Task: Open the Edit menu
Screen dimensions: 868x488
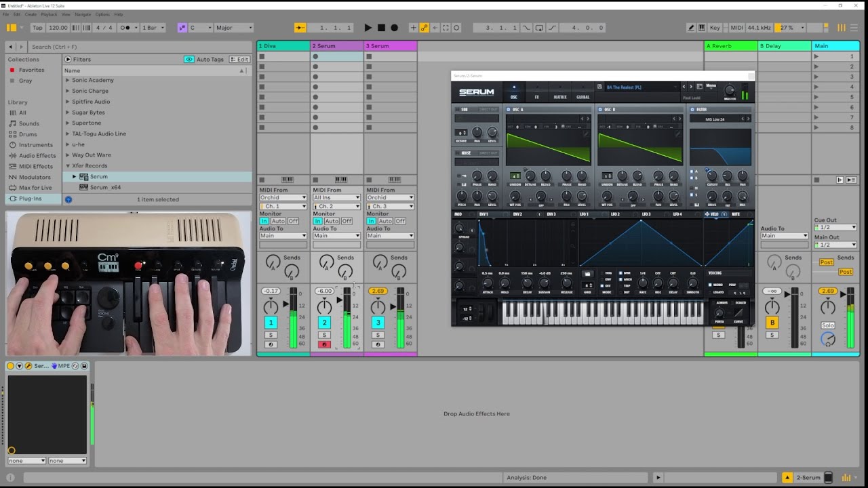Action: pyautogui.click(x=17, y=14)
